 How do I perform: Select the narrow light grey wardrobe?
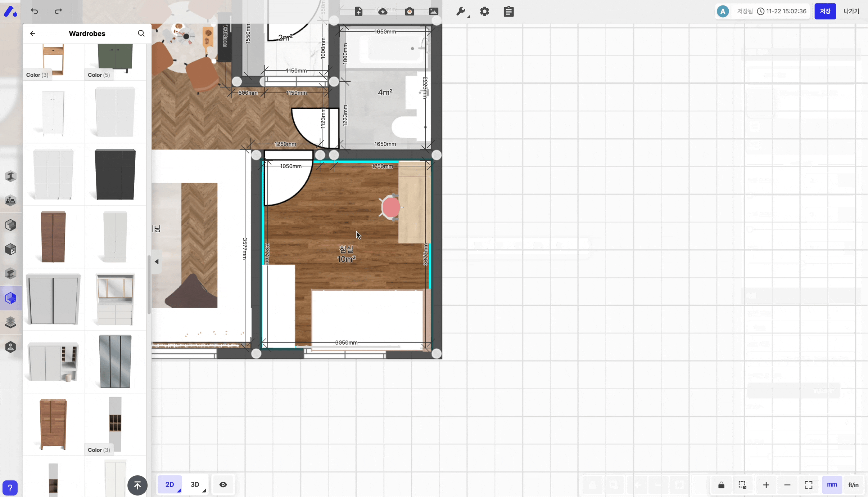point(115,237)
